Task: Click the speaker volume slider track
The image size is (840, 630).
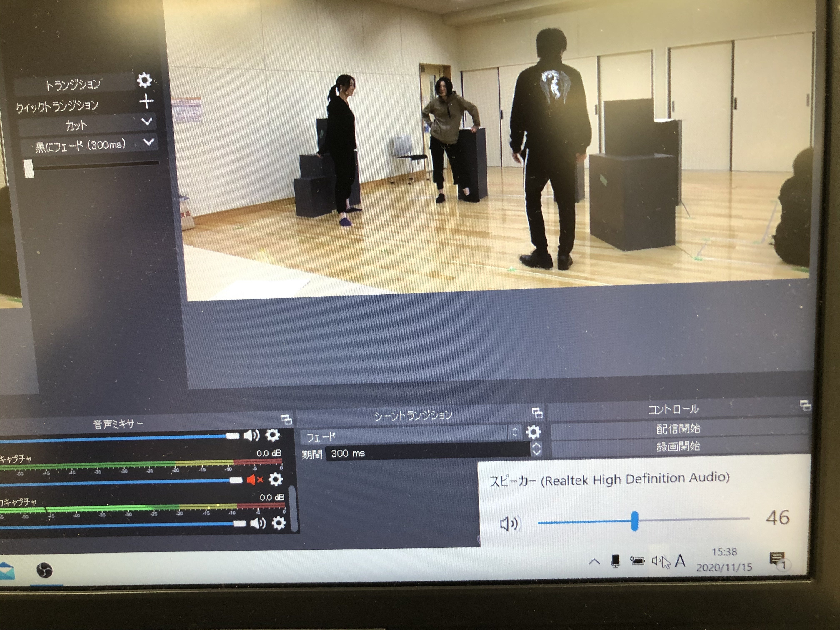Action: (691, 520)
